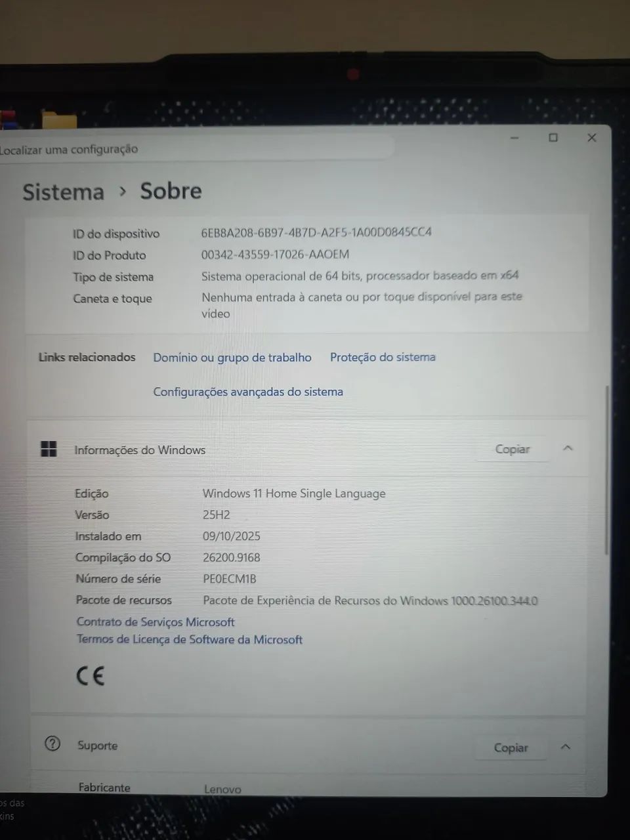Go back to Sistema in the breadcrumb

(x=64, y=192)
